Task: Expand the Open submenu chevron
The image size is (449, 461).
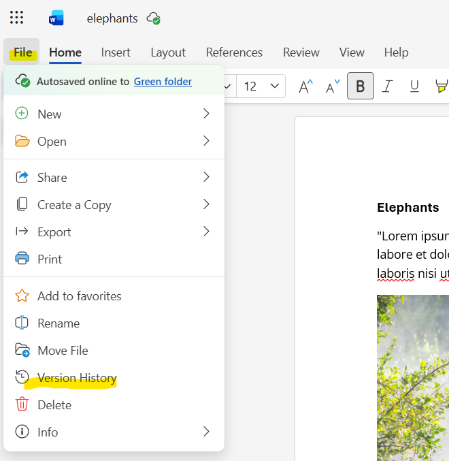Action: (206, 141)
